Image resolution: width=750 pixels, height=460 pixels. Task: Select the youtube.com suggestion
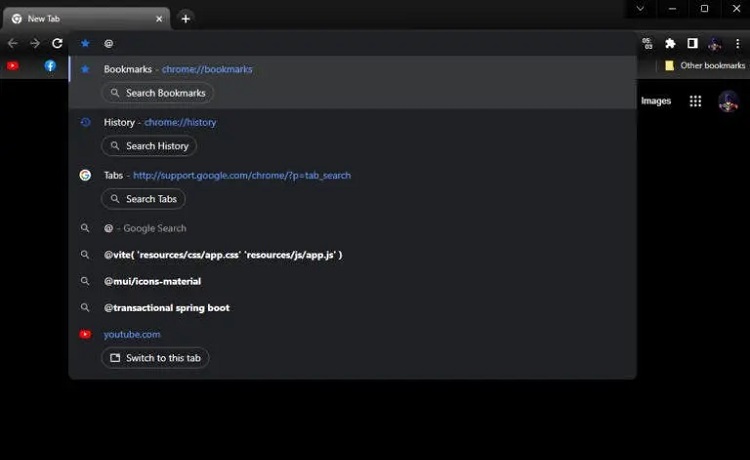353,347
